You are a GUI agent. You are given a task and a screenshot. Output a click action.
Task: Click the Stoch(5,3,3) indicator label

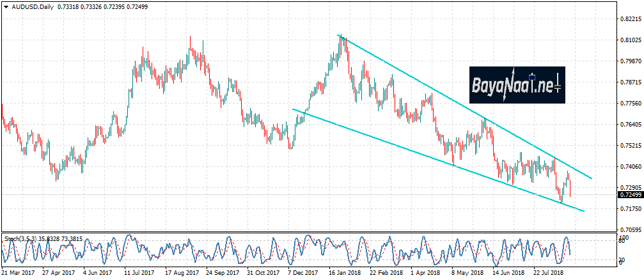[x=19, y=238]
